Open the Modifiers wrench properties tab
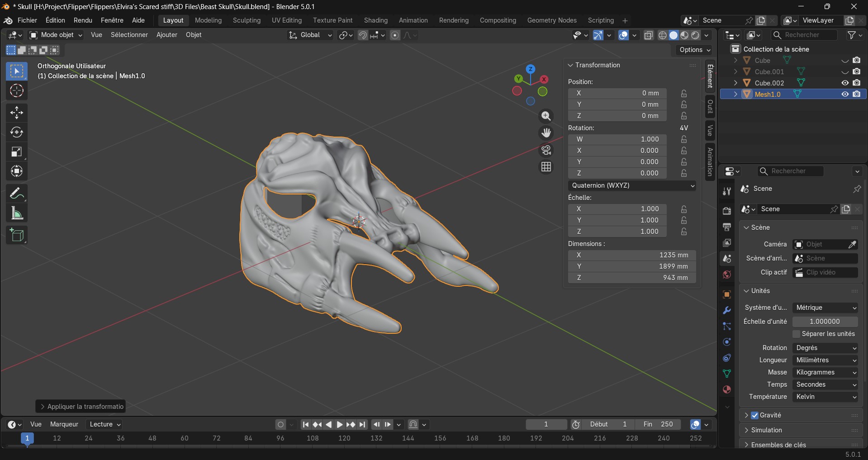The width and height of the screenshot is (868, 460). tap(727, 310)
